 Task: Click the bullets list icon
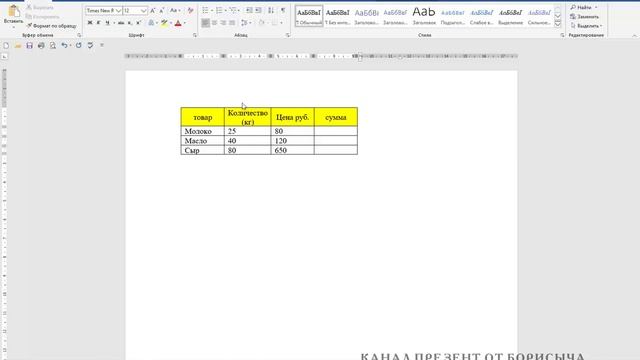coord(205,10)
